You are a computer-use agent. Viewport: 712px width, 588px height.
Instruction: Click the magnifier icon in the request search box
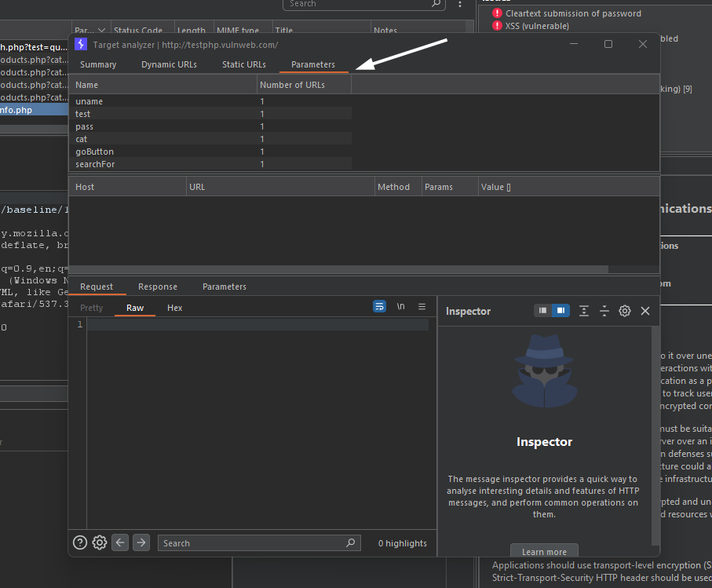[351, 542]
